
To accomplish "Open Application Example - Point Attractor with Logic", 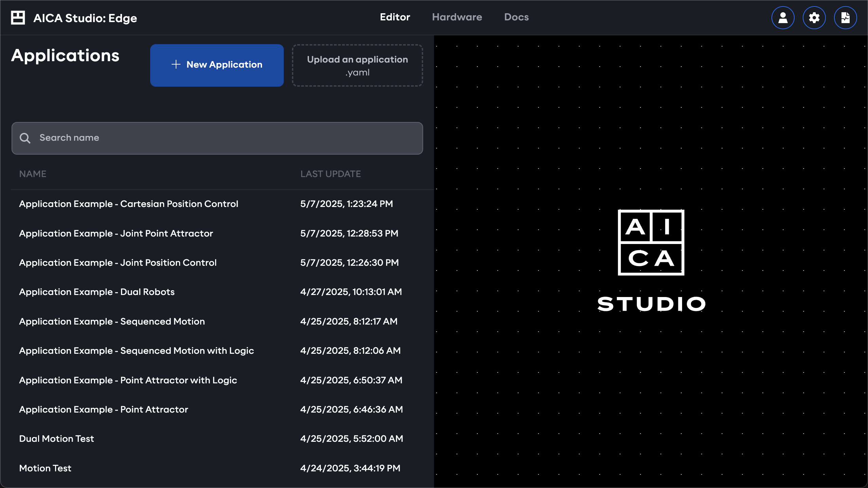I will pos(128,380).
